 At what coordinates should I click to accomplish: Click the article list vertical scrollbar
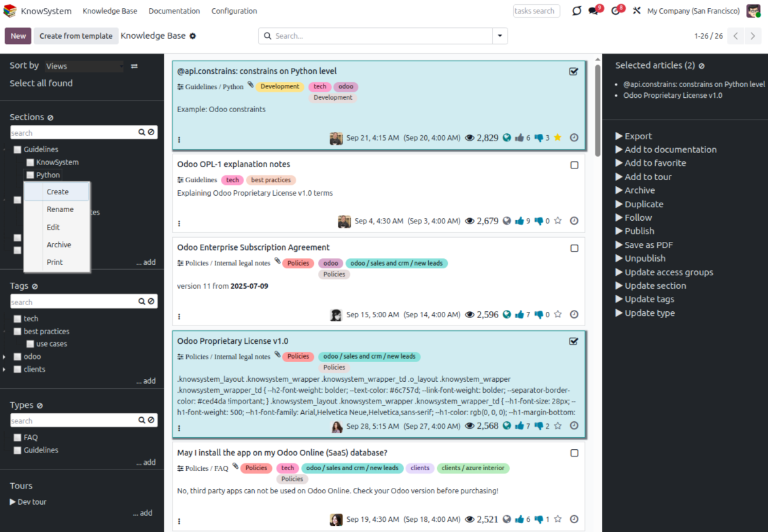(597, 110)
